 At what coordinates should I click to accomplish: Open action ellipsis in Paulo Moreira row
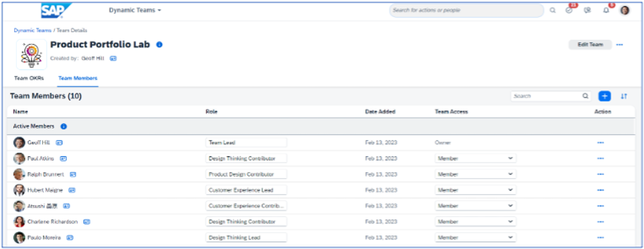(601, 238)
